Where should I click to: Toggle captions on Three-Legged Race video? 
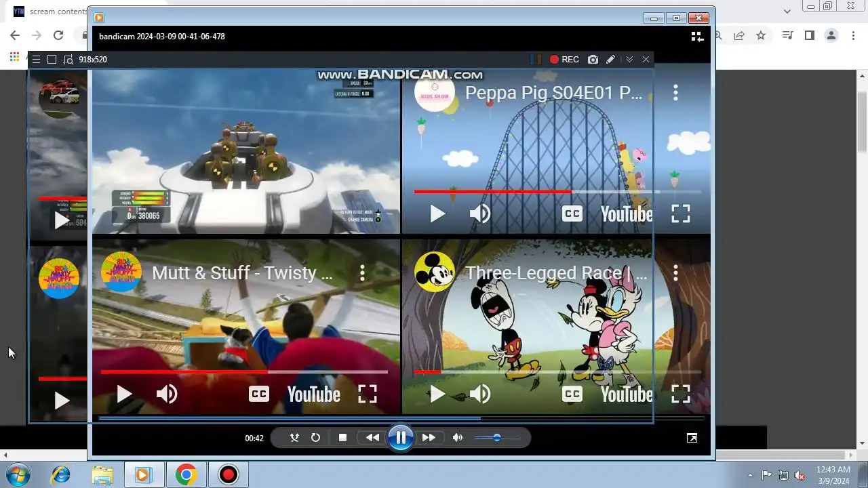click(x=572, y=394)
